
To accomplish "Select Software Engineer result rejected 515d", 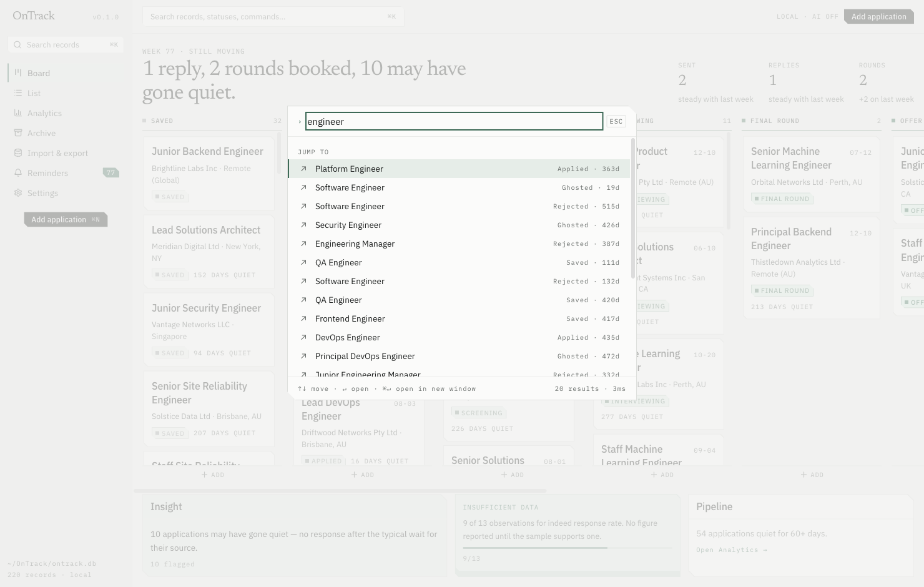I will [459, 206].
